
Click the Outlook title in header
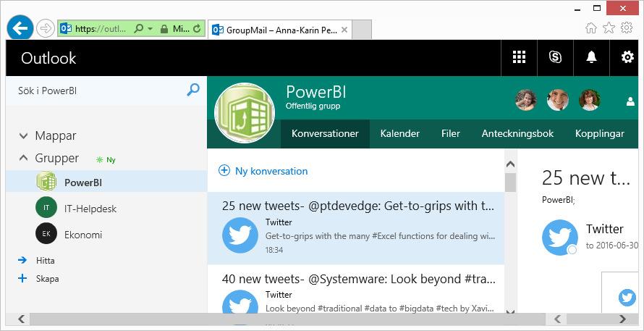click(x=48, y=58)
